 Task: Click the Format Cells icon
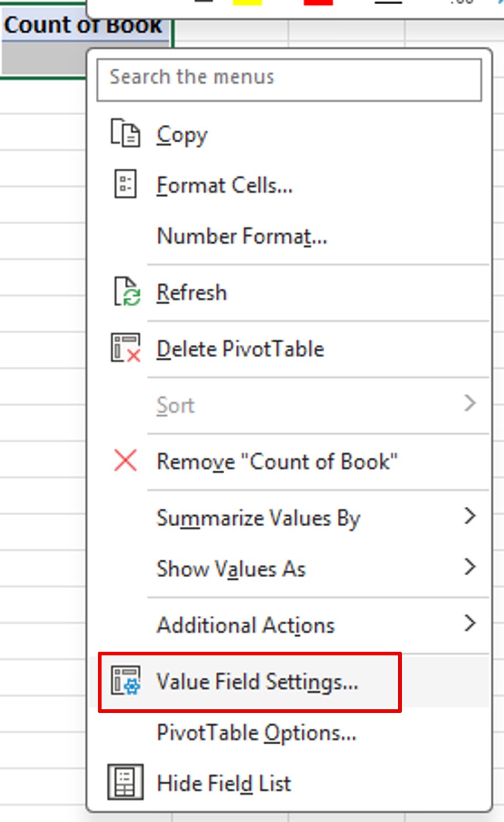coord(125,184)
